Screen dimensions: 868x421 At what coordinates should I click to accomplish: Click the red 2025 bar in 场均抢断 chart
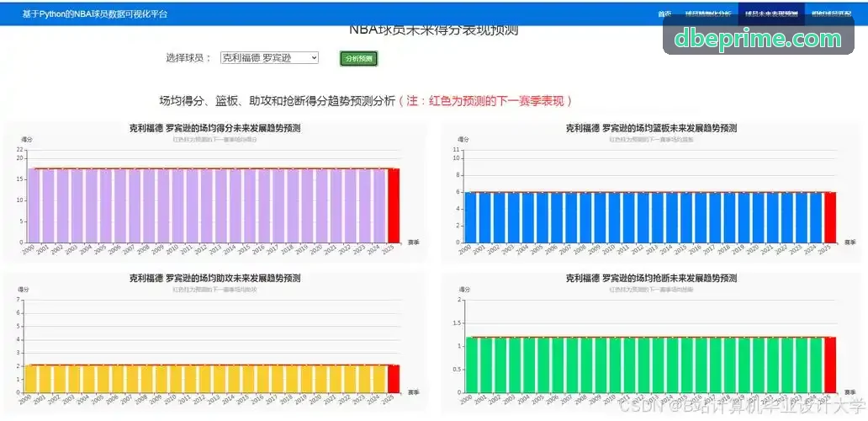[830, 365]
